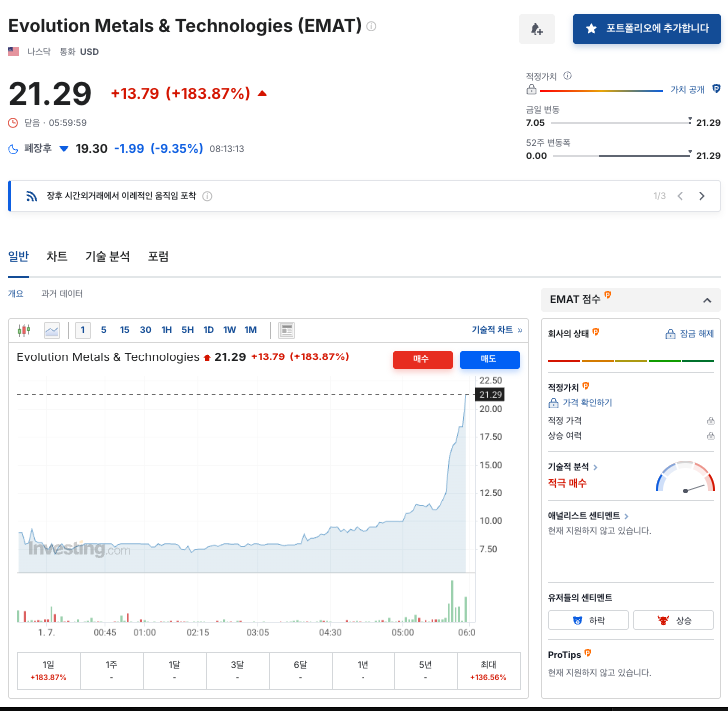Select the 30 minute chart interval
The width and height of the screenshot is (728, 711).
(146, 330)
